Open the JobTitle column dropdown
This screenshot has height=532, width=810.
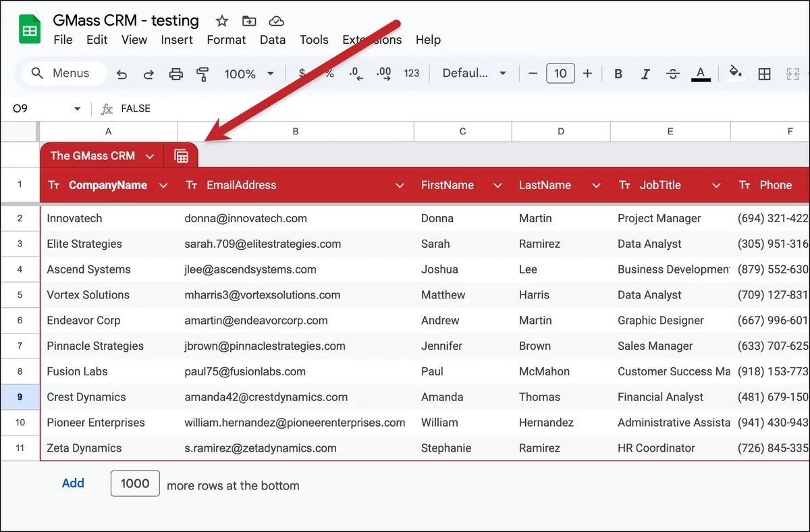(x=716, y=185)
